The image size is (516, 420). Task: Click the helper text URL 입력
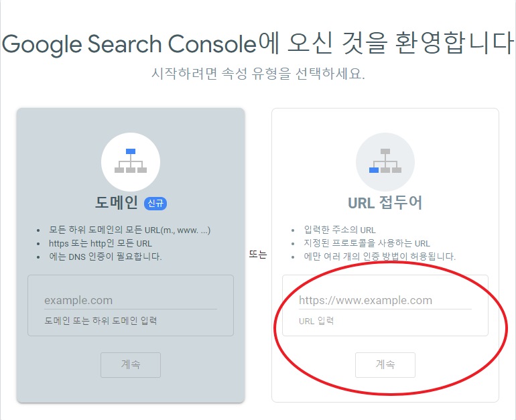316,321
